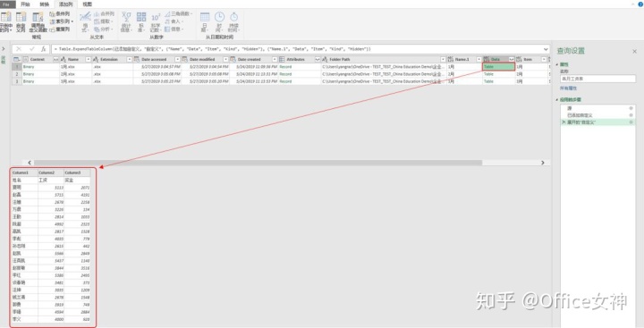
Task: Open the Name column filter dropdown
Action: click(x=88, y=60)
